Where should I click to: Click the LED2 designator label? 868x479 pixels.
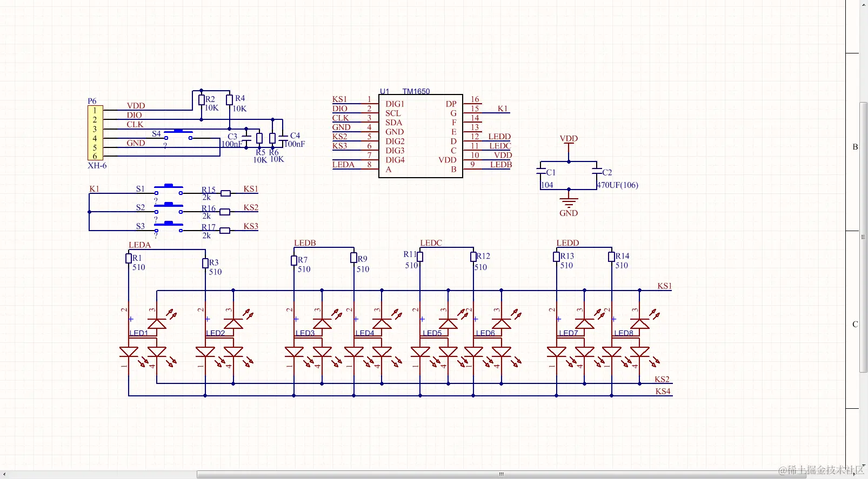click(216, 333)
